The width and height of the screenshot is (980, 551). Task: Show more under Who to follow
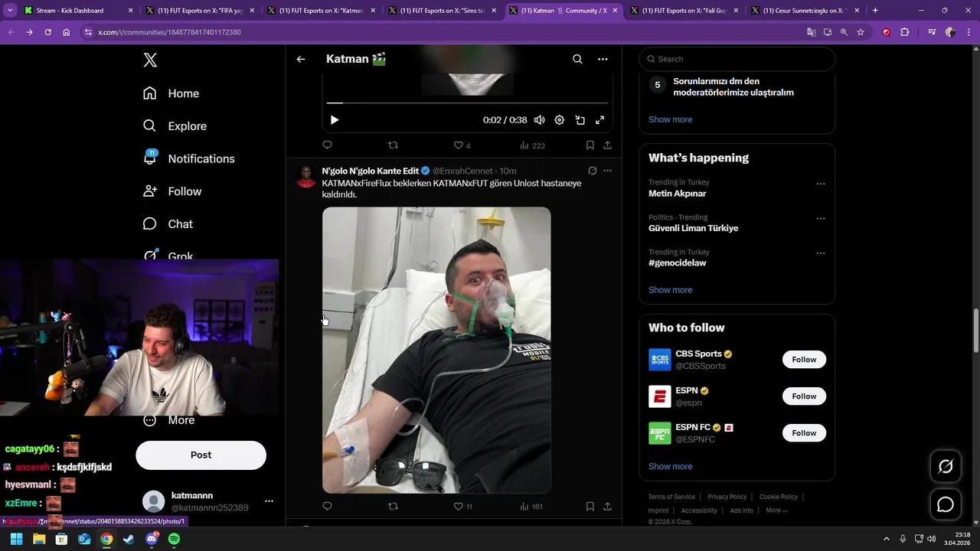(670, 467)
